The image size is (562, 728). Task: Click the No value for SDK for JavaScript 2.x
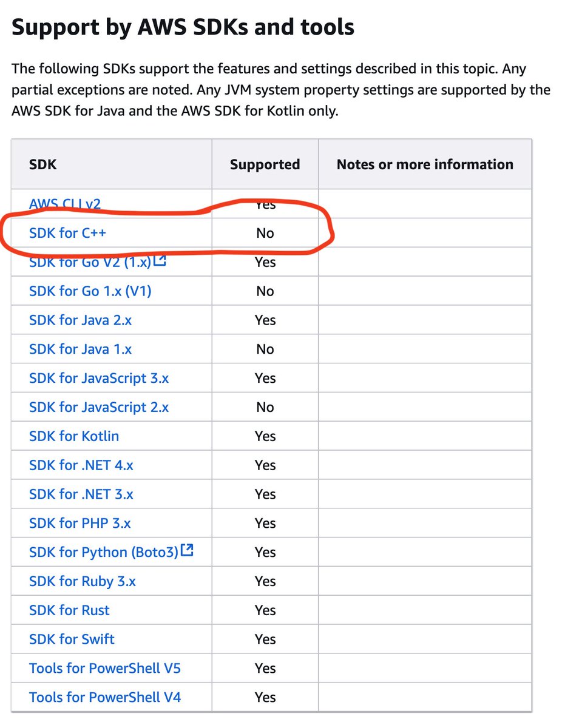(265, 408)
